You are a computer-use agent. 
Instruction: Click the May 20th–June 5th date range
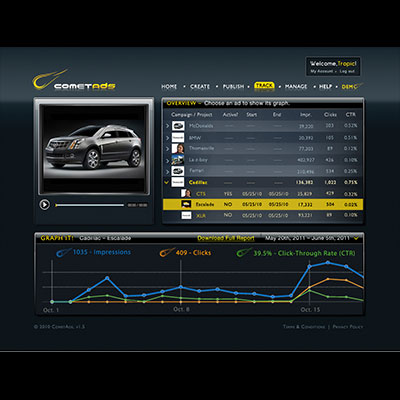[x=307, y=238]
